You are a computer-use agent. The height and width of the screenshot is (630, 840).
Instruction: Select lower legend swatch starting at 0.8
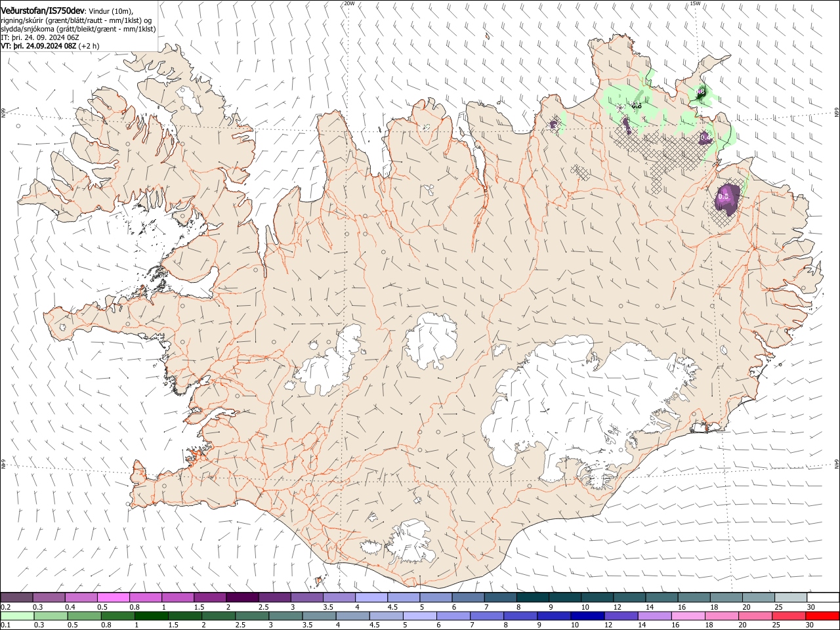[x=117, y=616]
